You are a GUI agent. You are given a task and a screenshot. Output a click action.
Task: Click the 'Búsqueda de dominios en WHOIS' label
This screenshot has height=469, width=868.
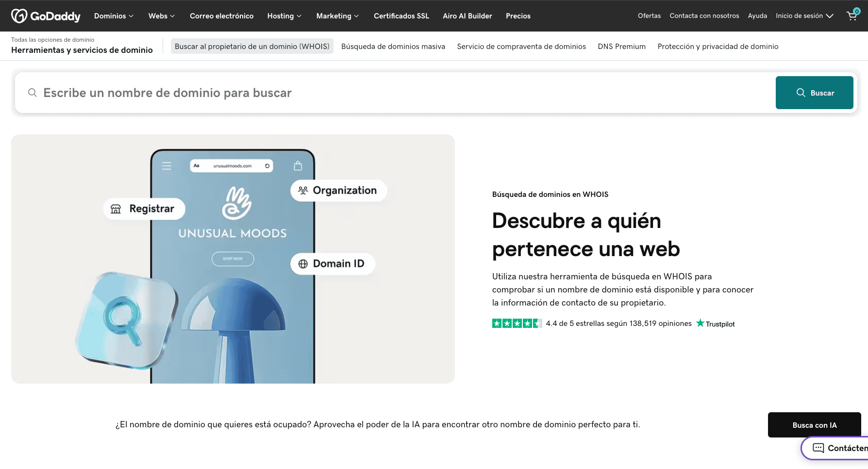click(x=550, y=194)
